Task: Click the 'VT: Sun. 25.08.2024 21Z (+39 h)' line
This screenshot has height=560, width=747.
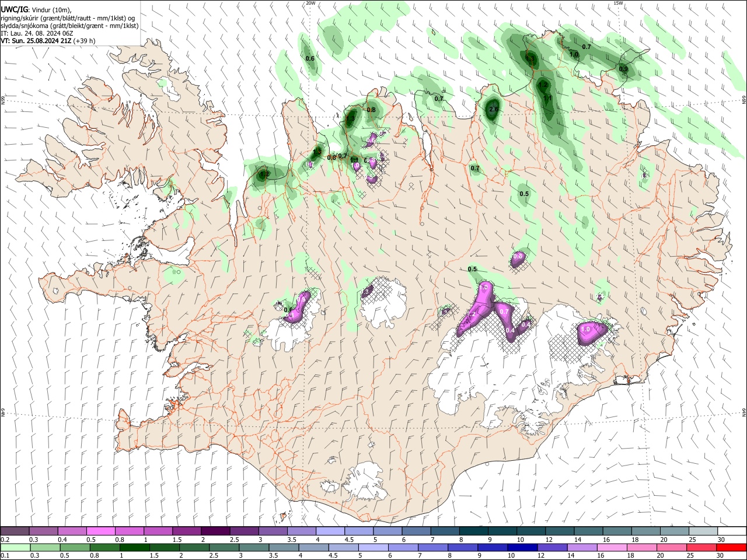Action: click(x=48, y=41)
